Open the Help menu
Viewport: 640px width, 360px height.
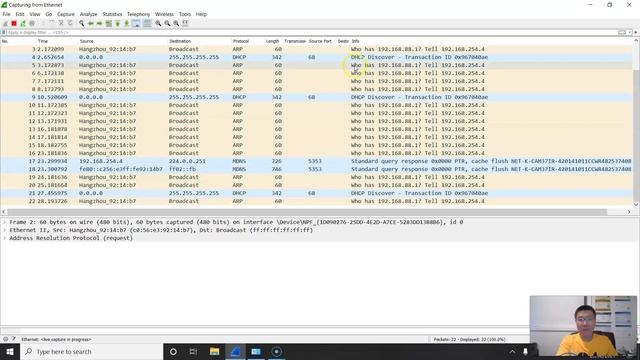(x=201, y=14)
